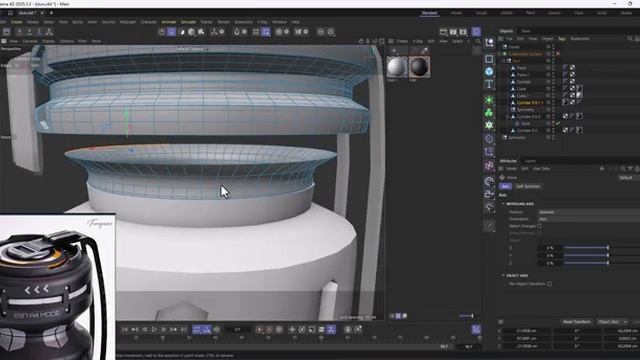
Task: Click the search icon in Object Manager
Action: [630, 39]
